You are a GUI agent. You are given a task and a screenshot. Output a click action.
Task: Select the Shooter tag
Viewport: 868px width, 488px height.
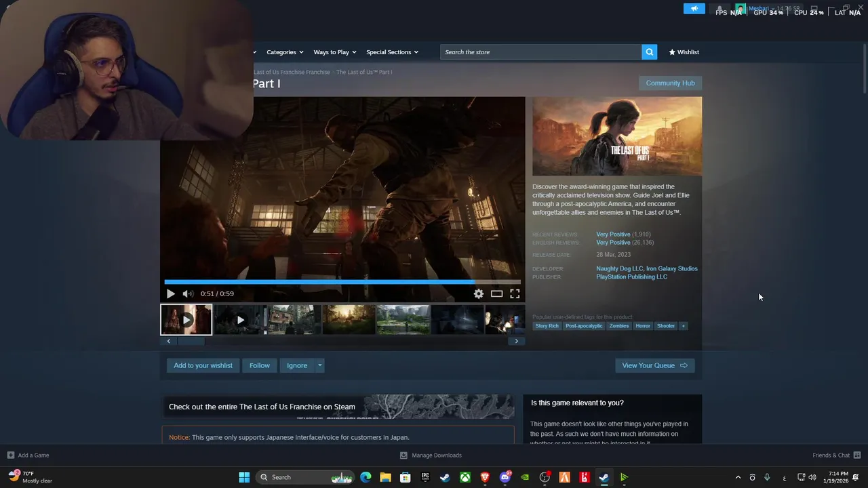tap(666, 326)
